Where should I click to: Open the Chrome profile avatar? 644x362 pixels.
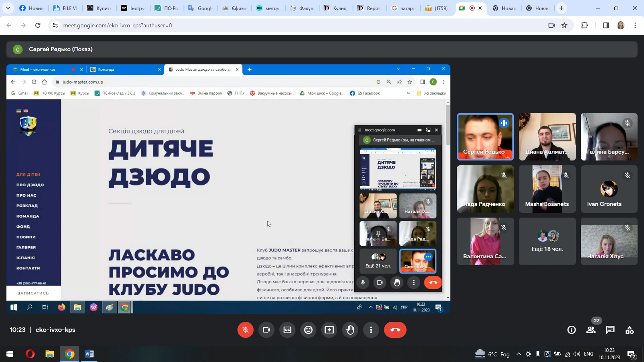pyautogui.click(x=621, y=25)
